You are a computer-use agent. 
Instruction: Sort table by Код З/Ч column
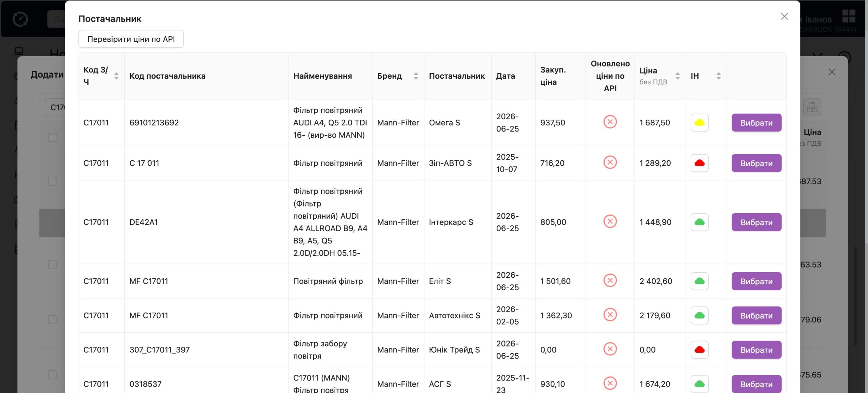pyautogui.click(x=116, y=76)
